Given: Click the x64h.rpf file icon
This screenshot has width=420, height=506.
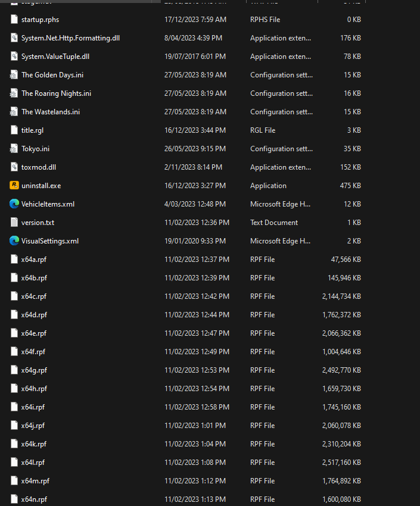Looking at the screenshot, I should [14, 388].
